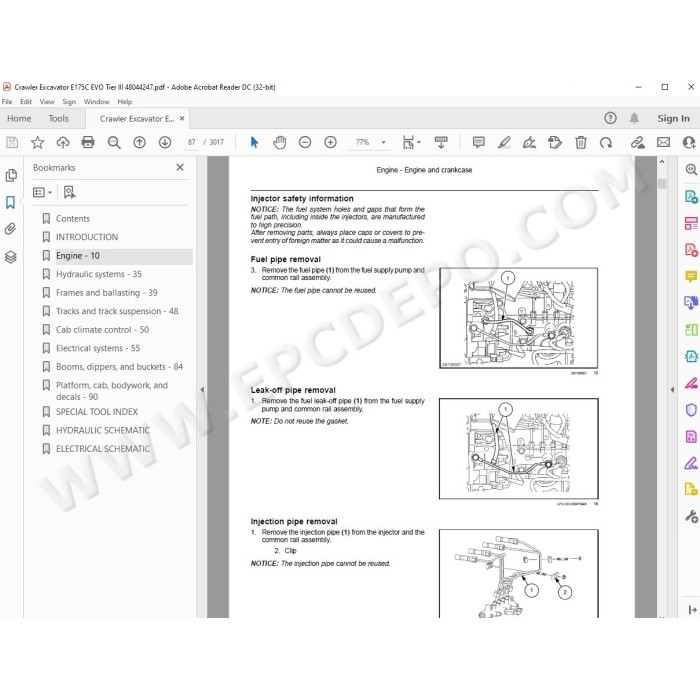Open SPECIAL TOOL INDEX bookmark
Screen dimensions: 700x700
click(x=97, y=412)
